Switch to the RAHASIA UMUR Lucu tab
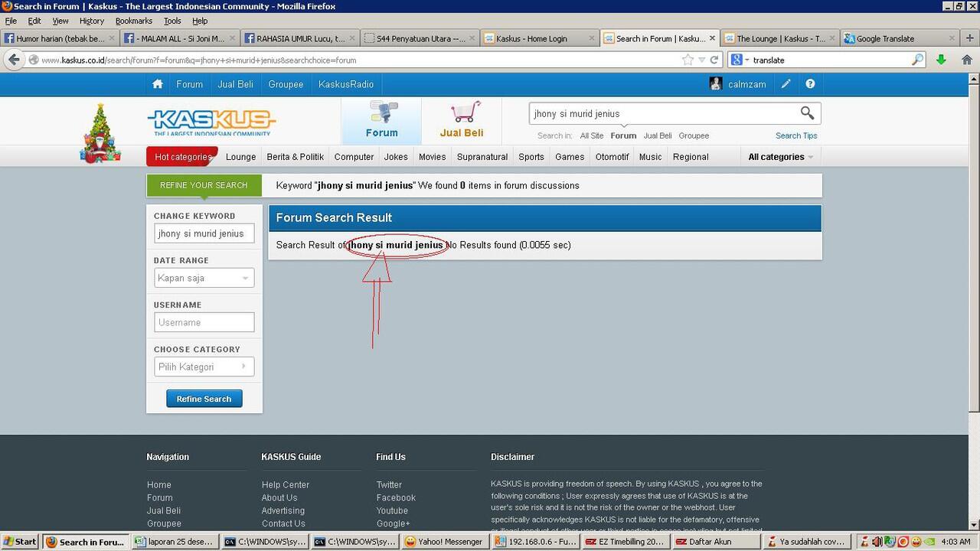 299,38
